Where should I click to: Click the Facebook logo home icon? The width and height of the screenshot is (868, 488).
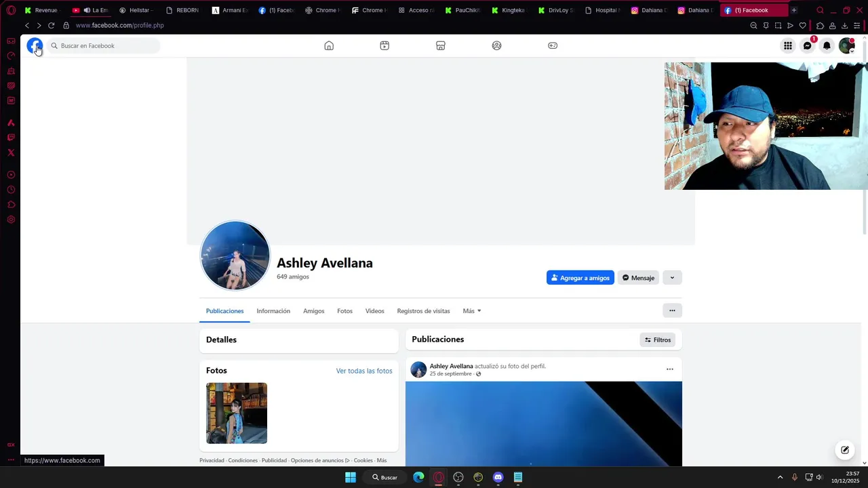35,45
